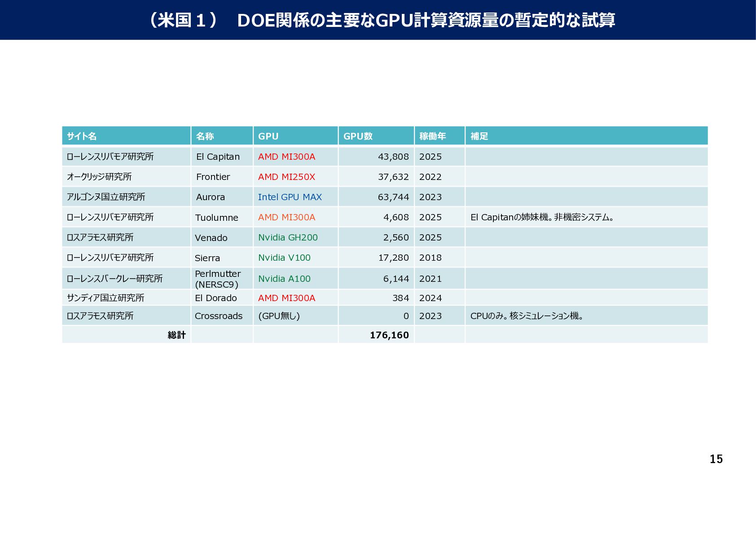The image size is (756, 534).
Task: Select the GPU count 17,280
Action: tap(393, 258)
